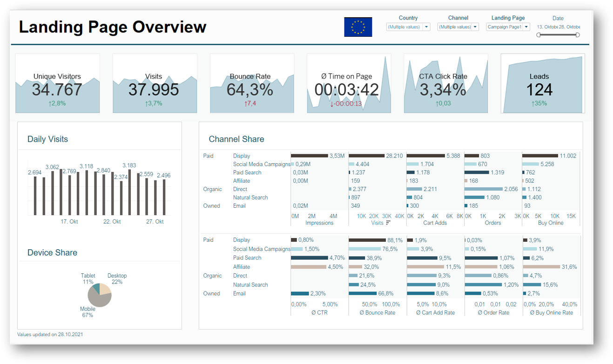
Task: Select the Unique Visitors KPI card
Action: [58, 84]
